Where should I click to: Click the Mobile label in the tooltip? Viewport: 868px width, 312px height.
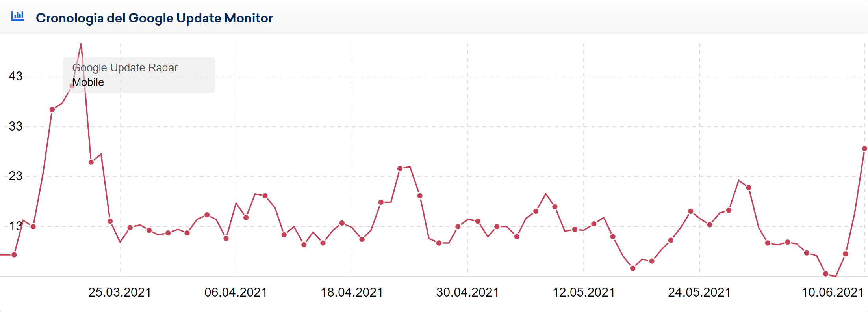tap(88, 82)
